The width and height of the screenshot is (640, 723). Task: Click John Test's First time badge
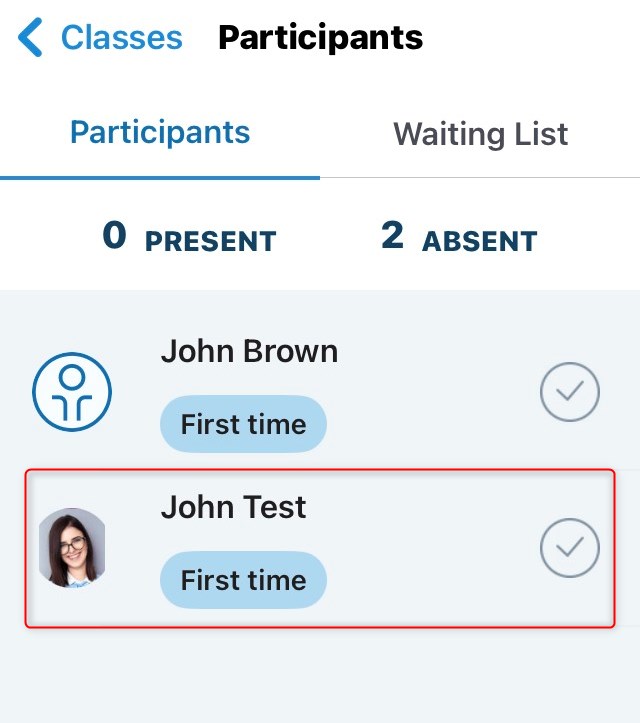pyautogui.click(x=243, y=580)
